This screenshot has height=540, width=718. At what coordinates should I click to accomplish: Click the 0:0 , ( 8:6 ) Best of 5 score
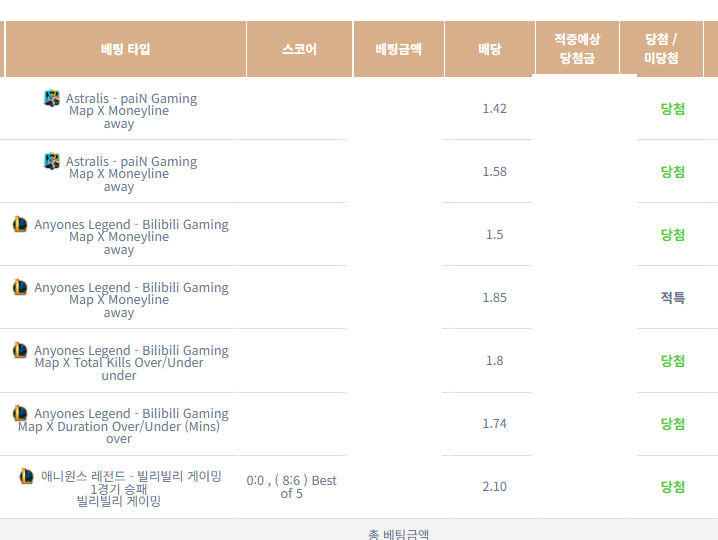[292, 487]
